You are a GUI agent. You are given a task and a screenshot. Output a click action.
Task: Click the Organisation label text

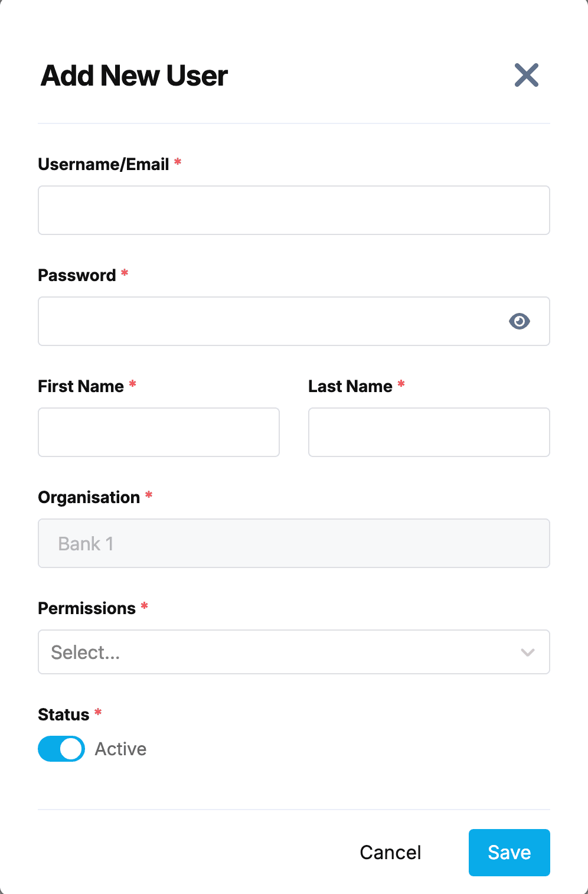(x=89, y=497)
